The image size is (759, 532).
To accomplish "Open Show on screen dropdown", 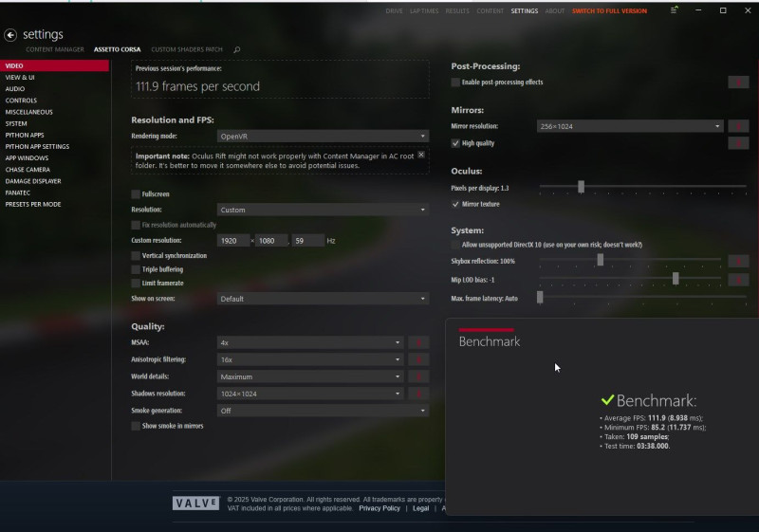I will click(x=323, y=299).
